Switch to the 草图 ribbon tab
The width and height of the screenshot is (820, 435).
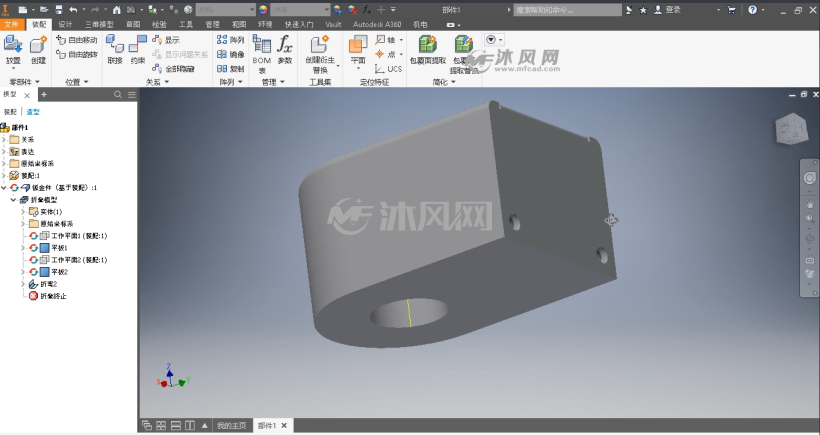pos(133,24)
